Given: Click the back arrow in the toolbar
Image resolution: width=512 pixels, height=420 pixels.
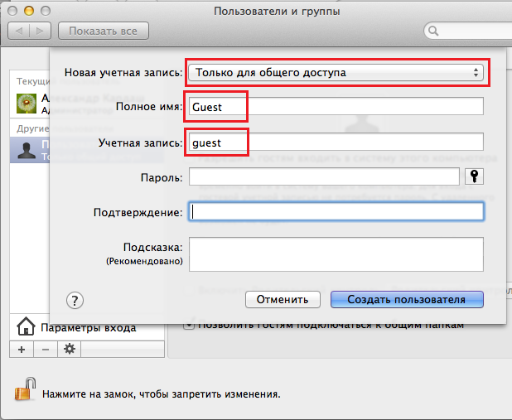Looking at the screenshot, I should [x=19, y=31].
